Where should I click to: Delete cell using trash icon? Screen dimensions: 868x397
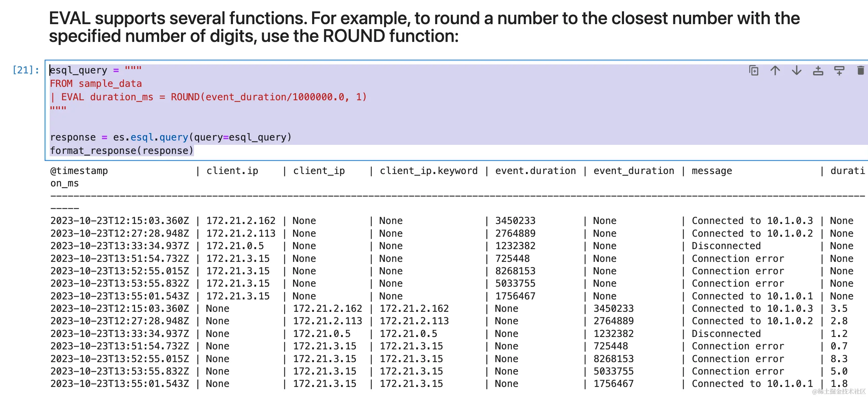[860, 70]
